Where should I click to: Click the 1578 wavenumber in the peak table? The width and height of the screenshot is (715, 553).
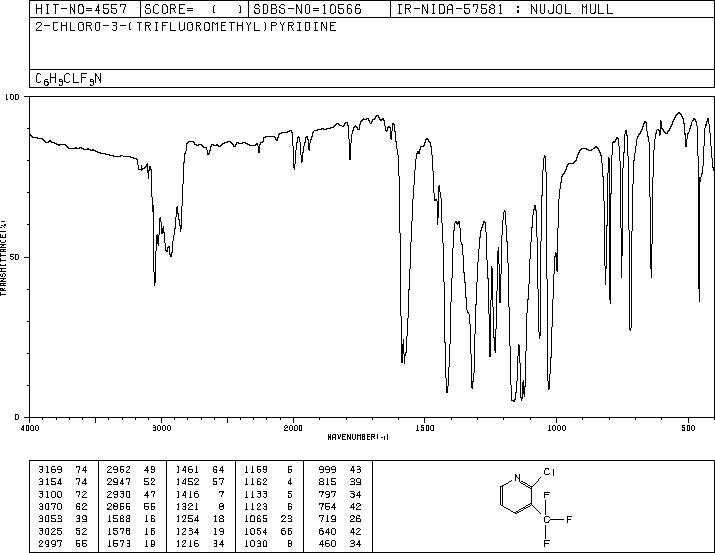point(119,531)
